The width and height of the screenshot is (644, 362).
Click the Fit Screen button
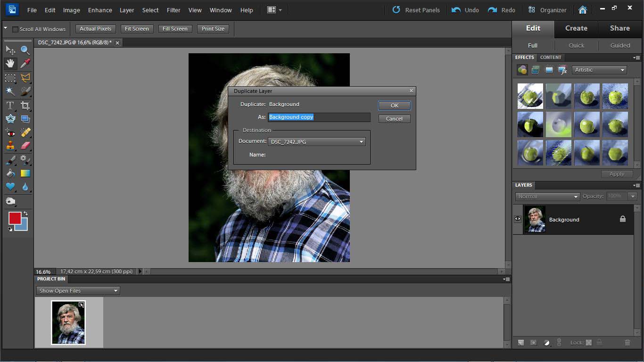(x=137, y=29)
